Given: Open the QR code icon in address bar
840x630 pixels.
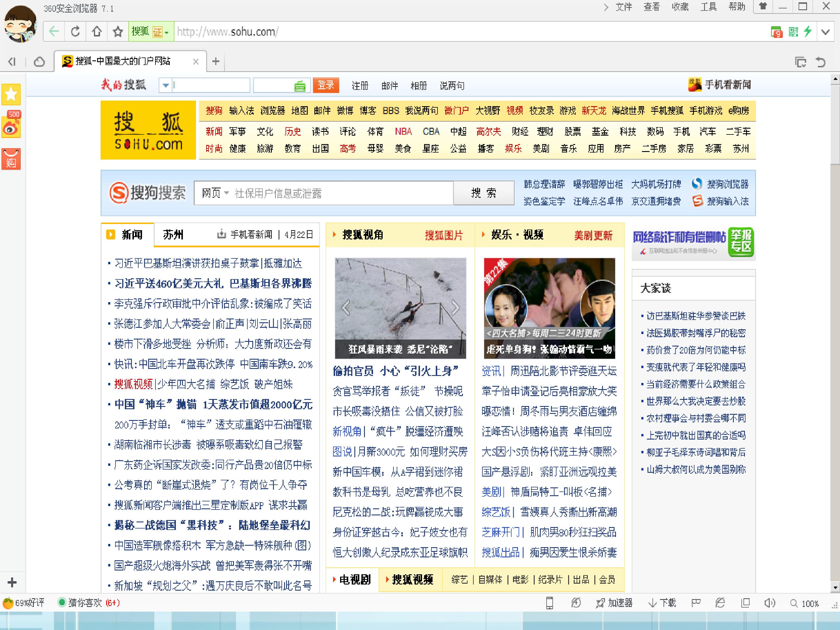Looking at the screenshot, I should pyautogui.click(x=793, y=32).
